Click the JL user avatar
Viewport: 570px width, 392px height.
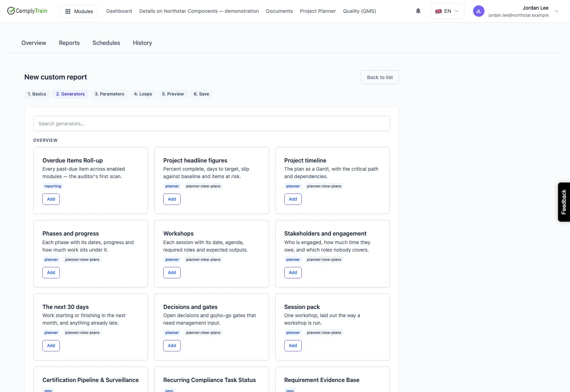pyautogui.click(x=478, y=11)
